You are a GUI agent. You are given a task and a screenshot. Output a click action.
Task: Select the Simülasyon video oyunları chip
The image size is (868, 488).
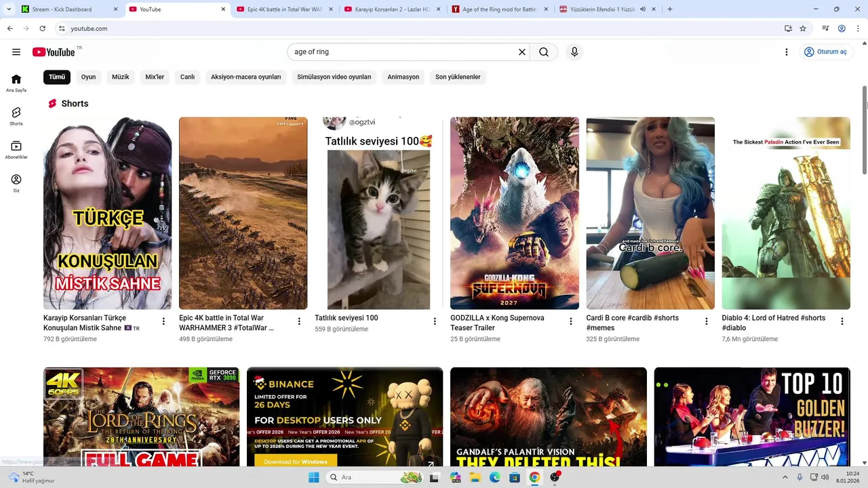334,77
